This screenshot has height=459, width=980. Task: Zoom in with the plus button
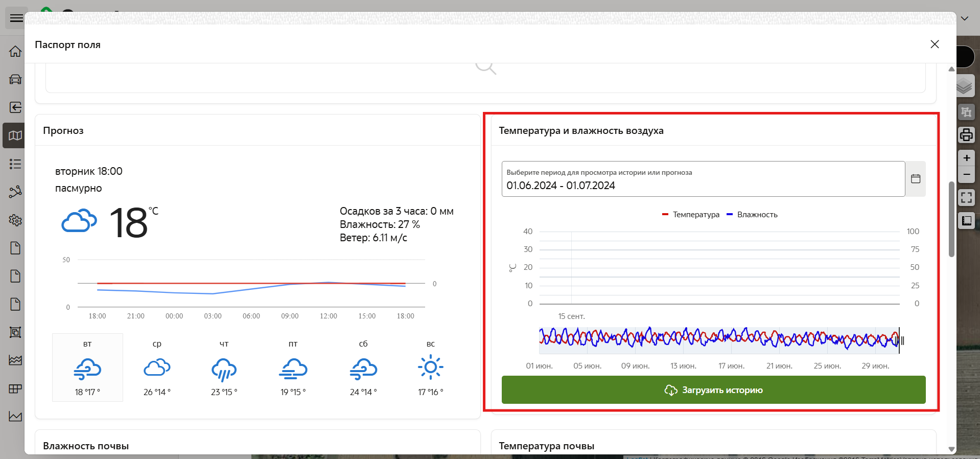click(x=966, y=158)
